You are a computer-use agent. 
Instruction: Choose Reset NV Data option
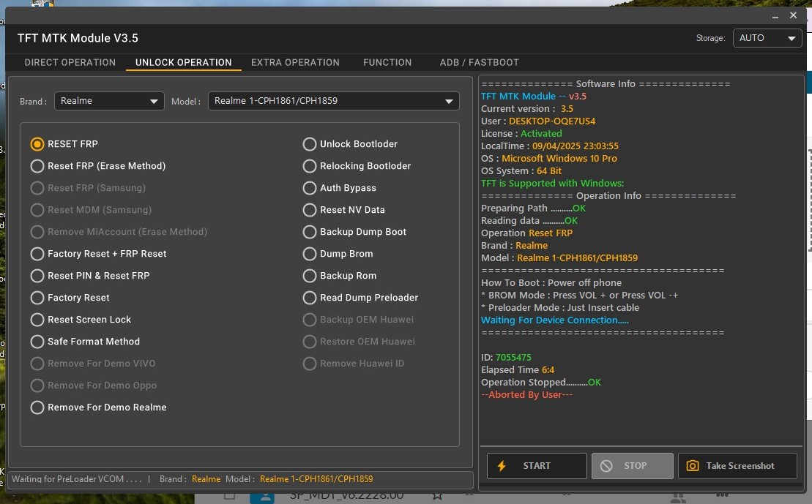tap(309, 210)
